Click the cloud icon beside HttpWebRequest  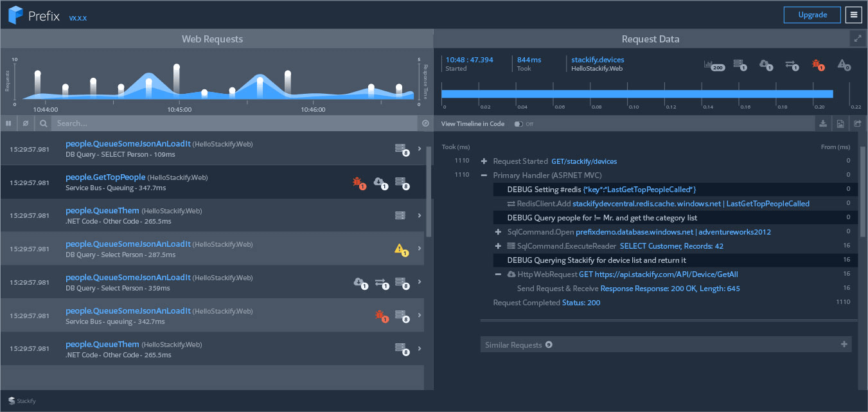tap(511, 274)
